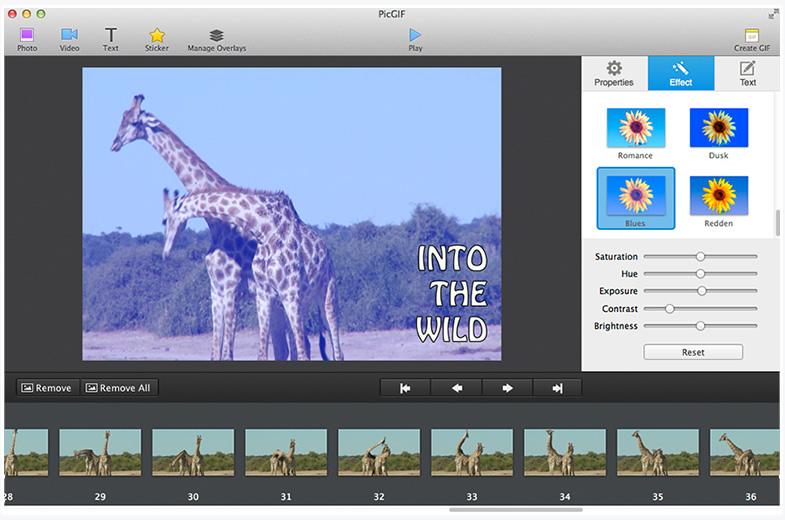Select the Effect tab
Image resolution: width=785 pixels, height=520 pixels.
[x=681, y=73]
